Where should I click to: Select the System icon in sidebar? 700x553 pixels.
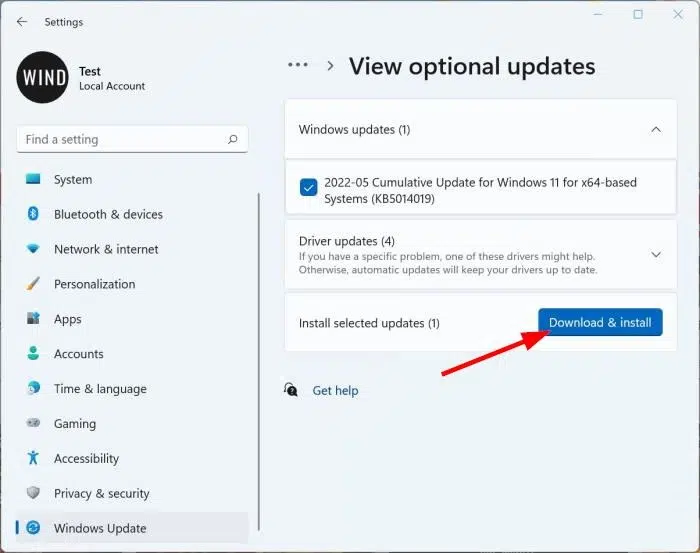(33, 179)
